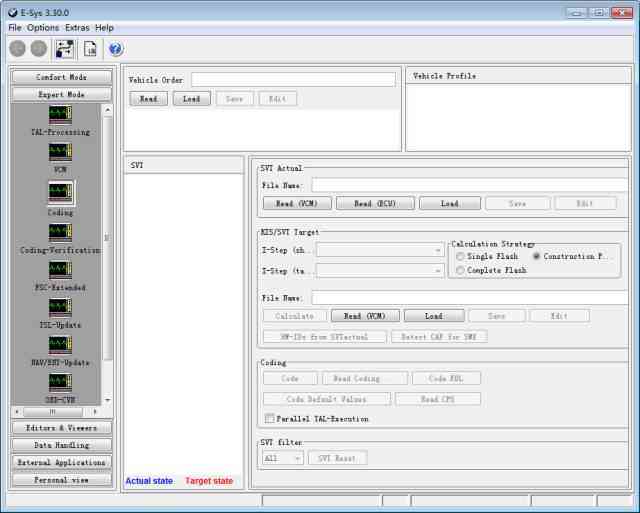Click the module list vertical scrollbar
640x513 pixels.
click(x=107, y=238)
